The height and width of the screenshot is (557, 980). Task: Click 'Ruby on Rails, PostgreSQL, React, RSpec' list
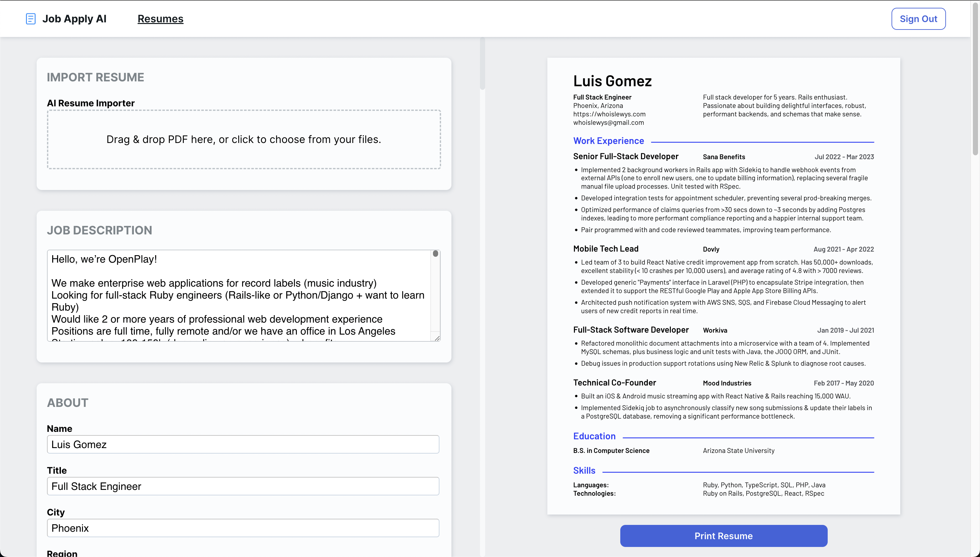(x=763, y=493)
